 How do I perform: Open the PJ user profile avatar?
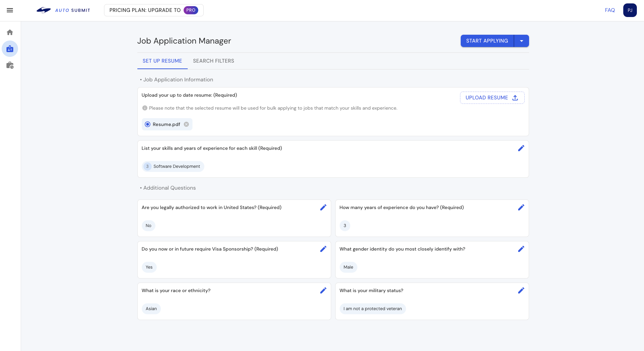630,10
